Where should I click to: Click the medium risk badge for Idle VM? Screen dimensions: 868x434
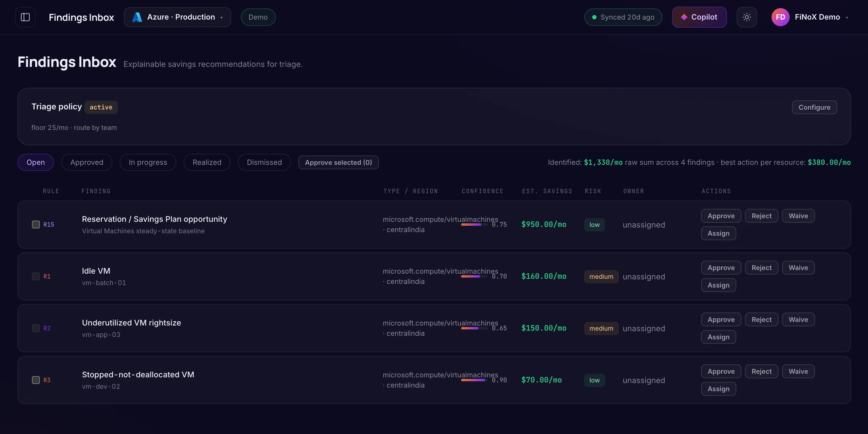click(x=601, y=277)
